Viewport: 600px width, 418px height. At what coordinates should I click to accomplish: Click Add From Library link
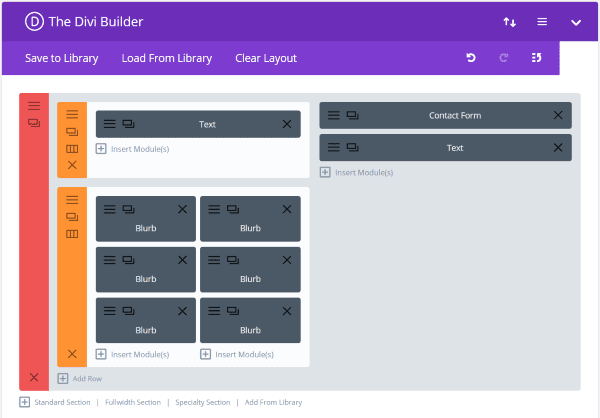coord(273,402)
